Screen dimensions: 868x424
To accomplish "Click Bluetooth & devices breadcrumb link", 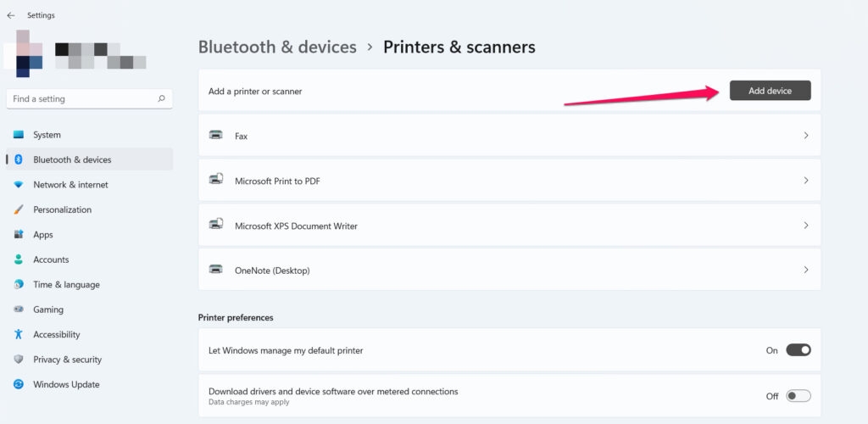I will (277, 47).
